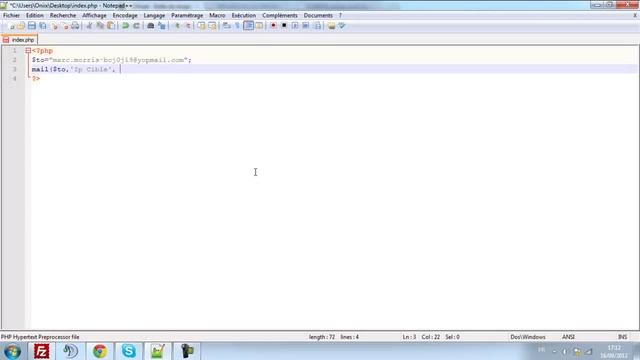Click the Replace toolbar icon
The width and height of the screenshot is (640, 360).
(162, 26)
